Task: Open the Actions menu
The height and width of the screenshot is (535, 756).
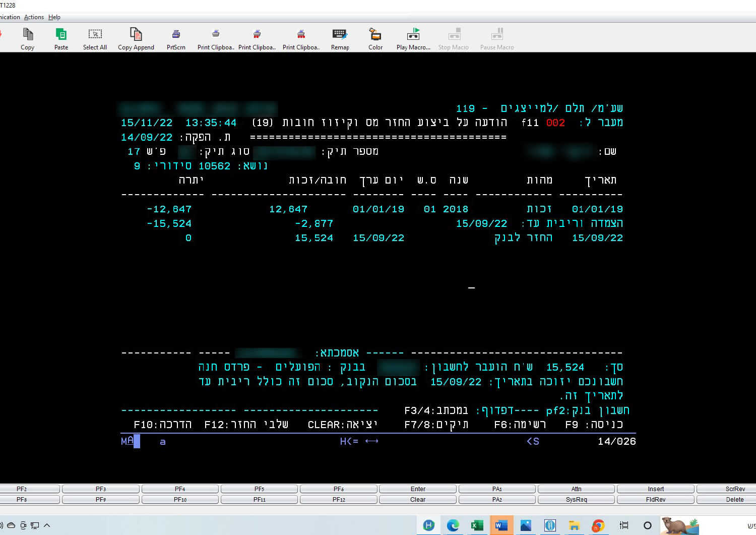Action: (x=34, y=17)
